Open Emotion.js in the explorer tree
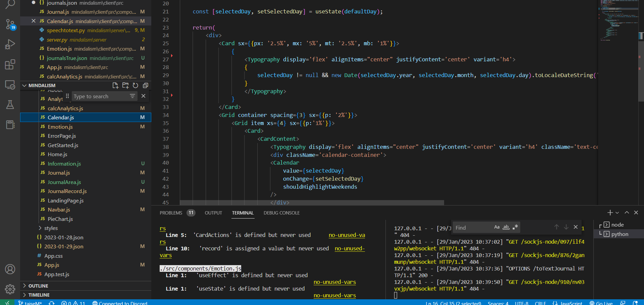 [x=60, y=127]
